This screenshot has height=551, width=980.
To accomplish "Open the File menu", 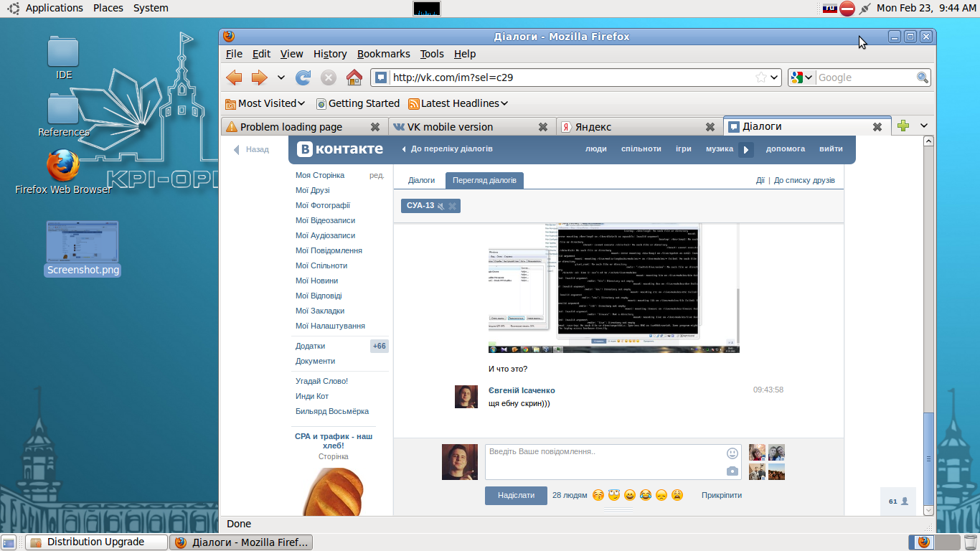I will pos(234,54).
